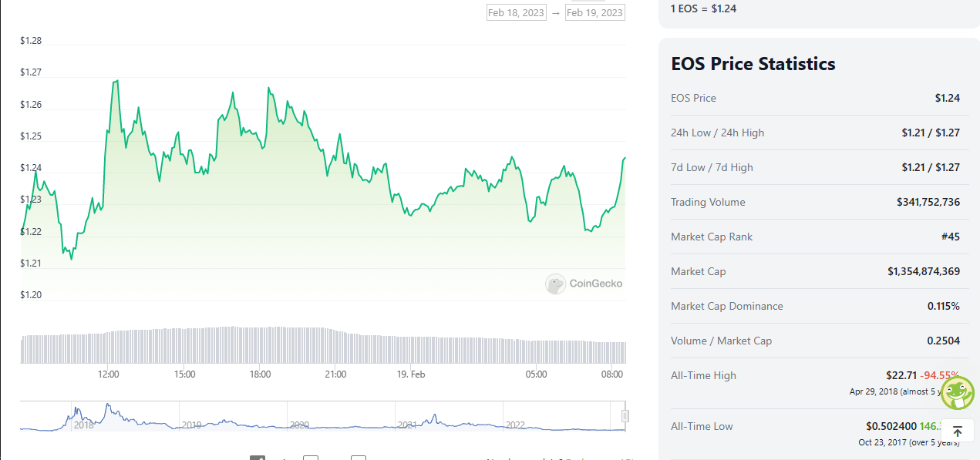This screenshot has height=460, width=980.
Task: Click the EOS Price row label
Action: [693, 98]
